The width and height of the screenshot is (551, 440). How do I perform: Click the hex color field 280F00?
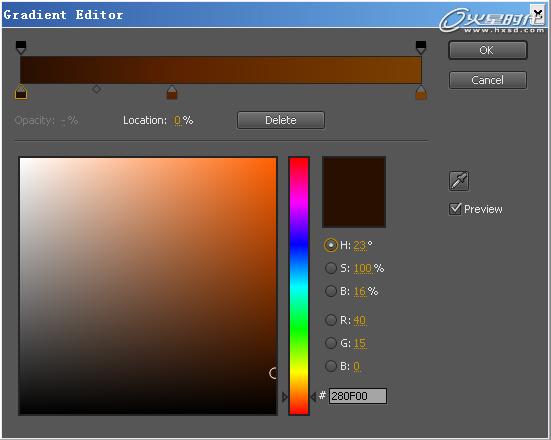point(358,396)
